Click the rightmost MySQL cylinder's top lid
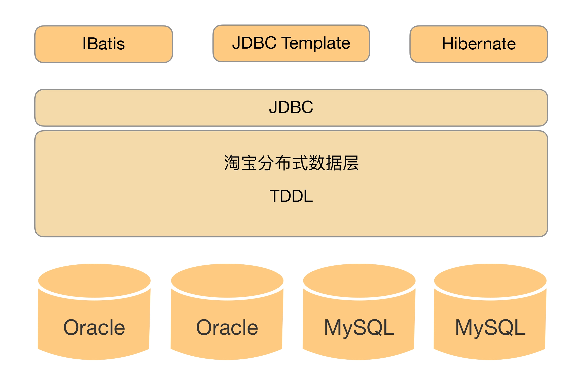Viewport: 588px width, 382px height. point(490,280)
